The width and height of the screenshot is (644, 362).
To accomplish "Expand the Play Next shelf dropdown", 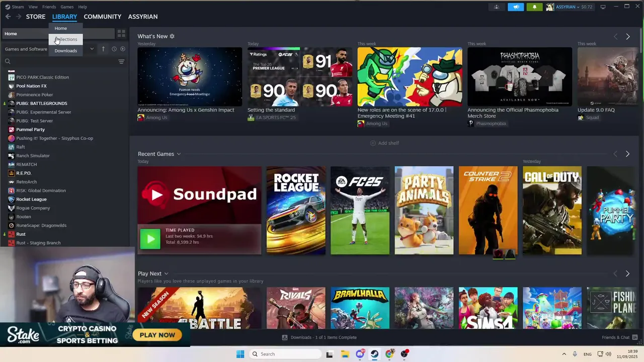I will 166,274.
